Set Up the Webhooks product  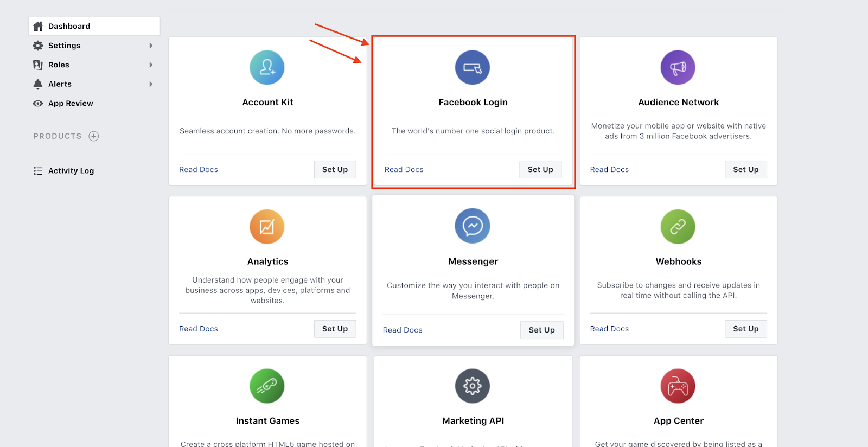[x=746, y=329]
